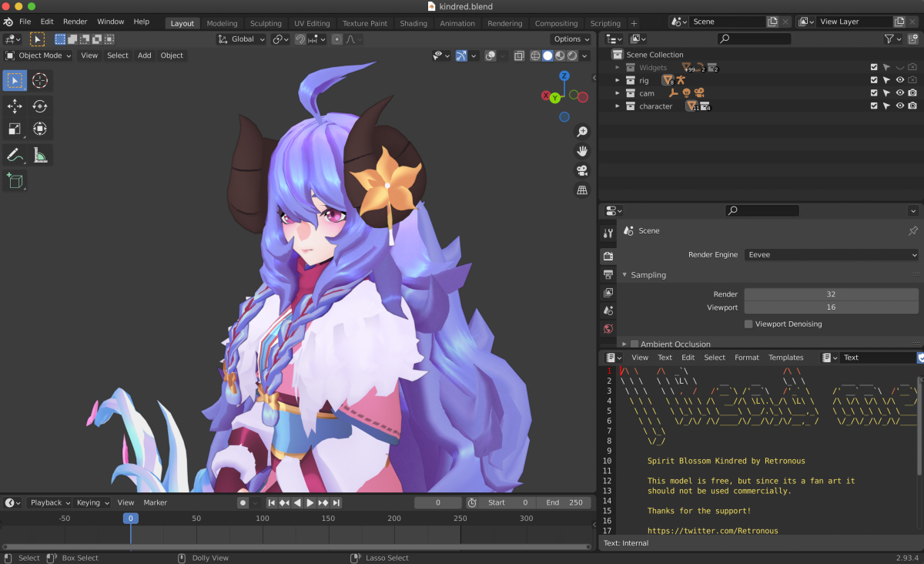The height and width of the screenshot is (564, 924).
Task: Add a new collection in outliner
Action: [x=912, y=39]
